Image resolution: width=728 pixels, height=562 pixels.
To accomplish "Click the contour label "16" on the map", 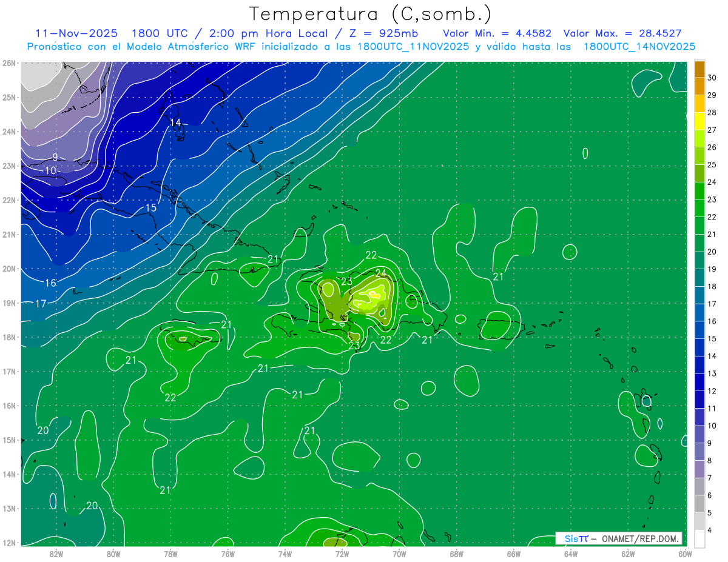I will click(x=51, y=283).
